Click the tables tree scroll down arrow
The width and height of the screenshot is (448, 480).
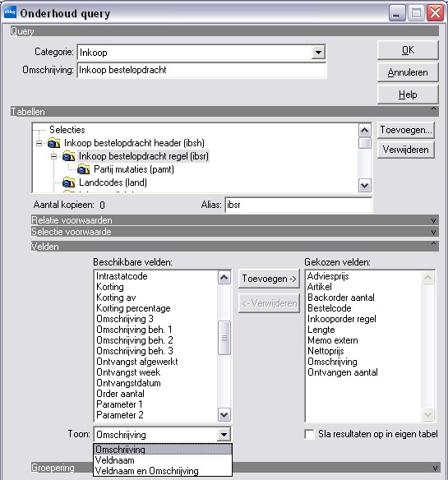[x=364, y=185]
